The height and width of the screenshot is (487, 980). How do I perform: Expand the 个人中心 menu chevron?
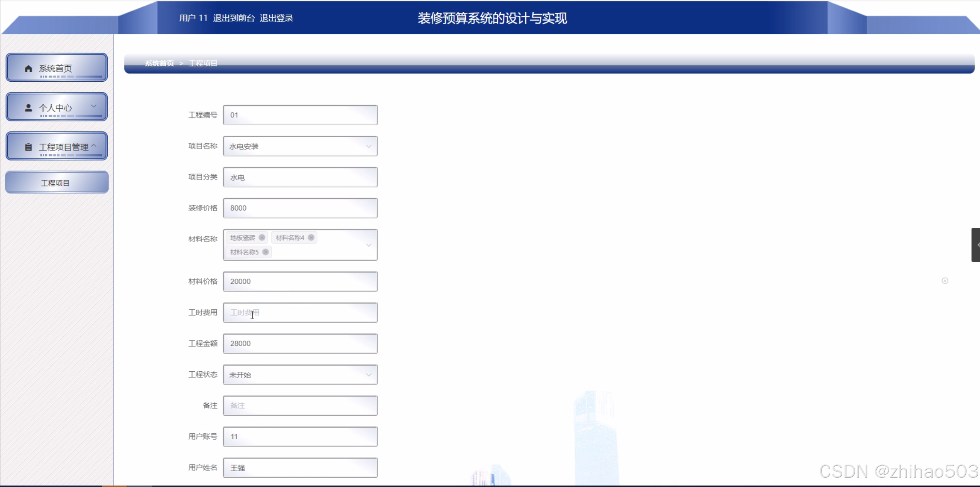click(x=93, y=106)
